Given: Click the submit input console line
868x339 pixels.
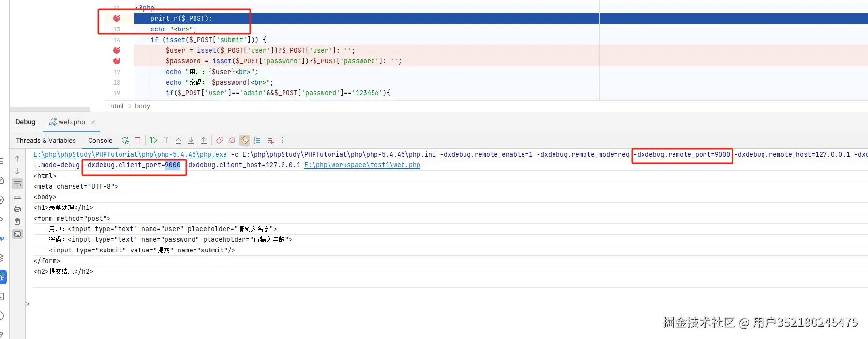Looking at the screenshot, I should (x=142, y=251).
